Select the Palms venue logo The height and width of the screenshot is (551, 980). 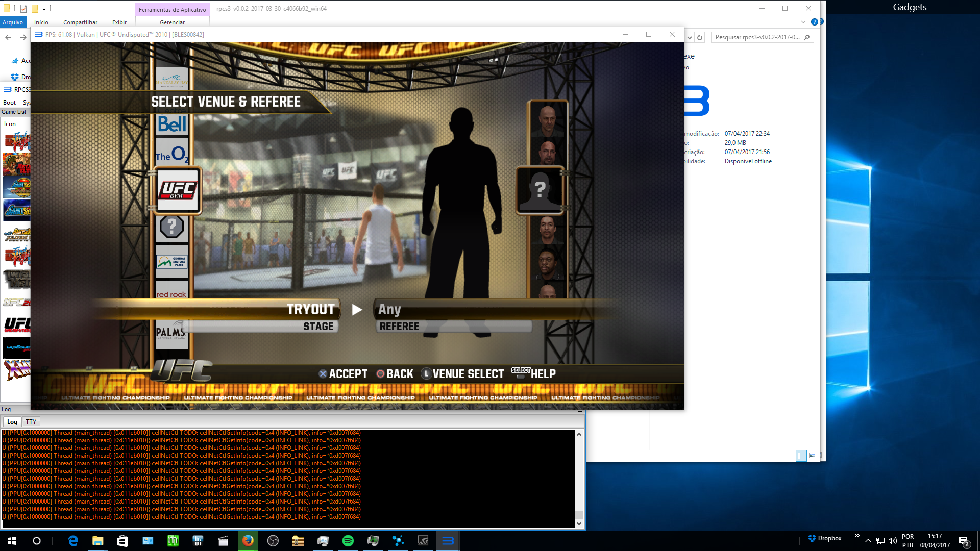(171, 332)
